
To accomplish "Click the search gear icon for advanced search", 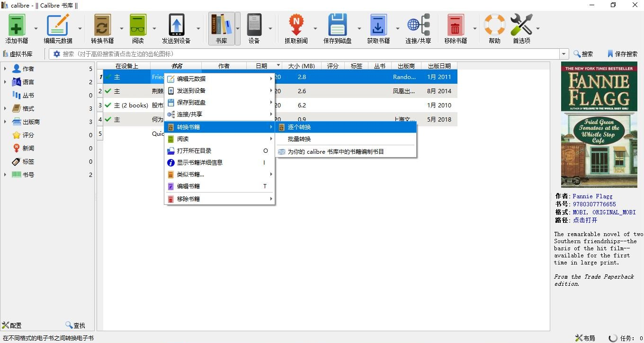I will pos(57,54).
